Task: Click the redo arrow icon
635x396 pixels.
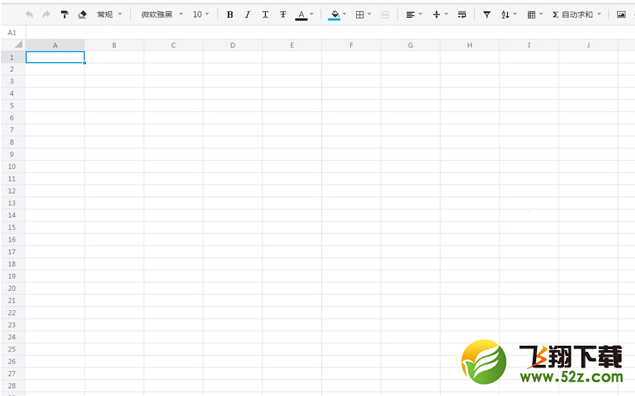Action: [x=47, y=15]
